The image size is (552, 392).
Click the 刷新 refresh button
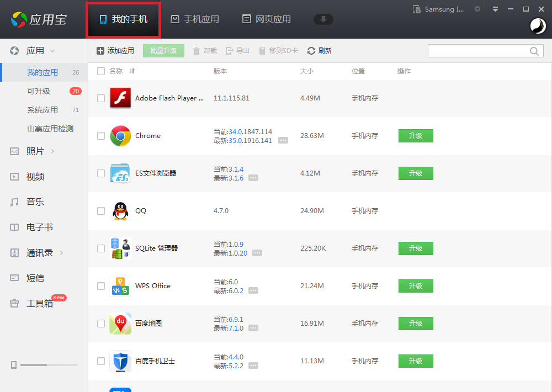320,51
